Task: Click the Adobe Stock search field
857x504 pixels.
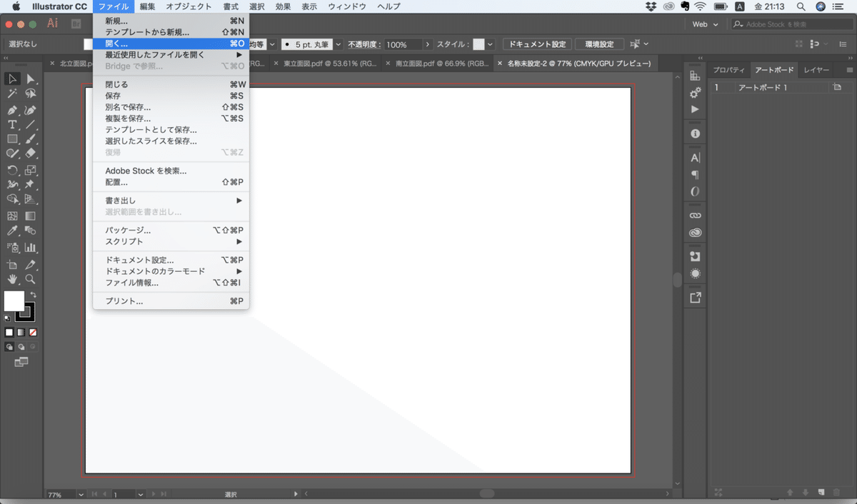Action: [792, 24]
